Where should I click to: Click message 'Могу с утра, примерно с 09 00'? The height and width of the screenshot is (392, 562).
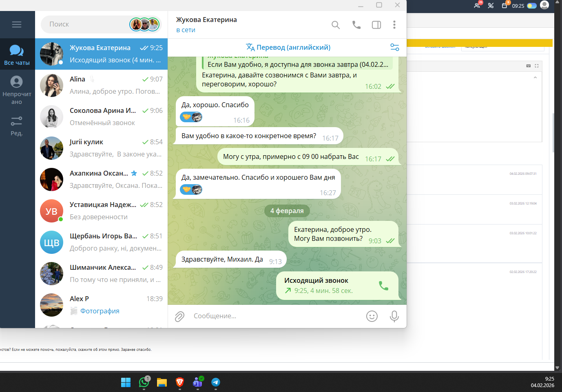pyautogui.click(x=308, y=157)
